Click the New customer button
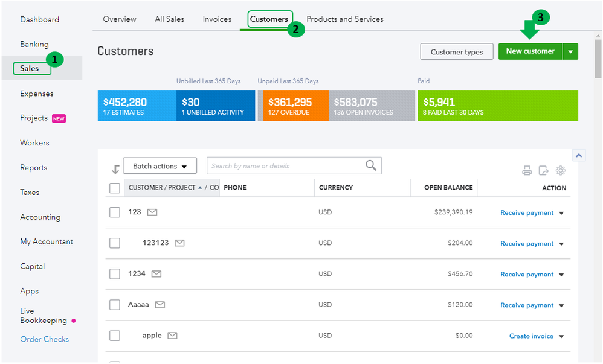The height and width of the screenshot is (364, 603). point(530,51)
